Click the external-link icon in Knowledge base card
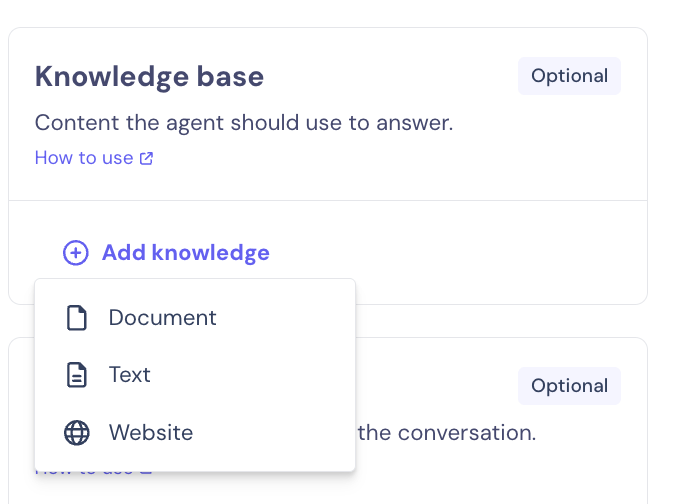688x504 pixels. coord(147,158)
